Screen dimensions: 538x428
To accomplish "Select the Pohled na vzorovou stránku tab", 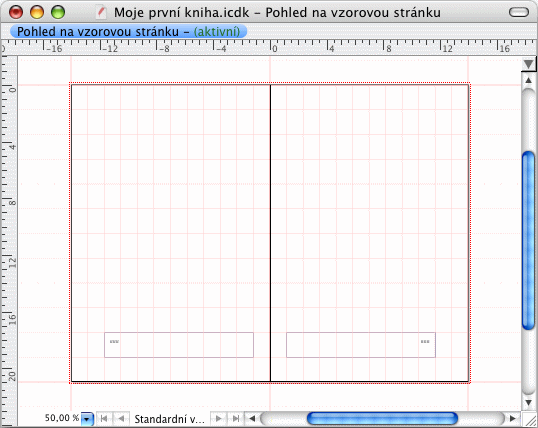I will [128, 32].
